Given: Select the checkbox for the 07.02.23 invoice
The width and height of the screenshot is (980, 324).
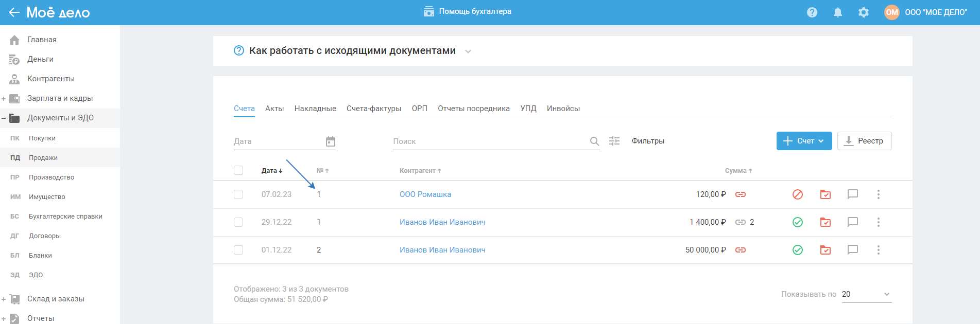Looking at the screenshot, I should [238, 194].
